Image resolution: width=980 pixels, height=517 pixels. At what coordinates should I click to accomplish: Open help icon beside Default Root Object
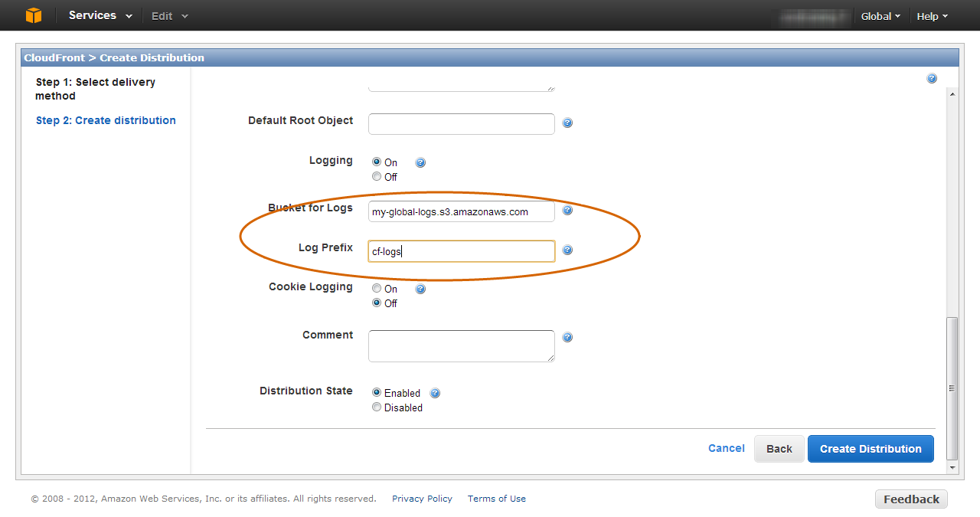tap(567, 123)
